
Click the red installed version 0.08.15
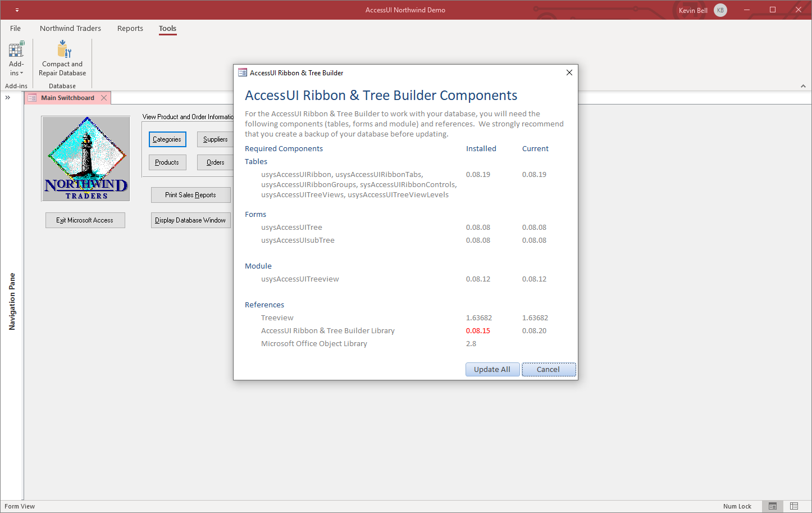click(x=478, y=330)
